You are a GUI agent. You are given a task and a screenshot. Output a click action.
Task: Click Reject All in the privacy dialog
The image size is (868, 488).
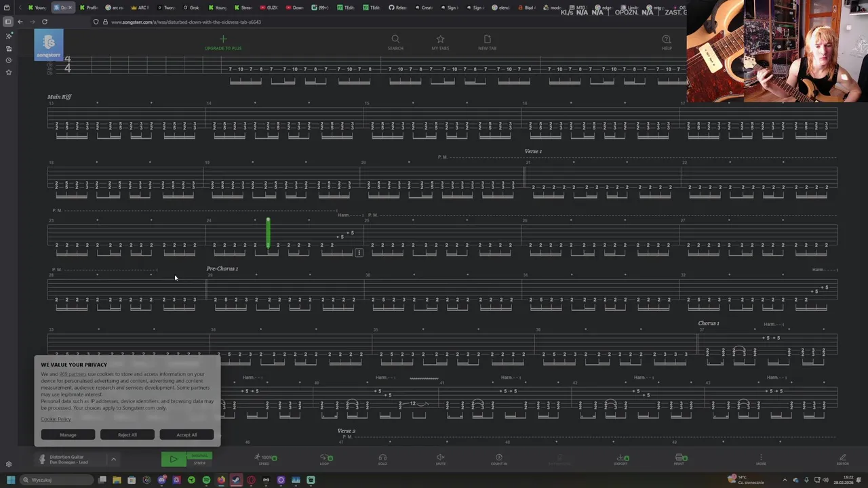[x=127, y=434]
